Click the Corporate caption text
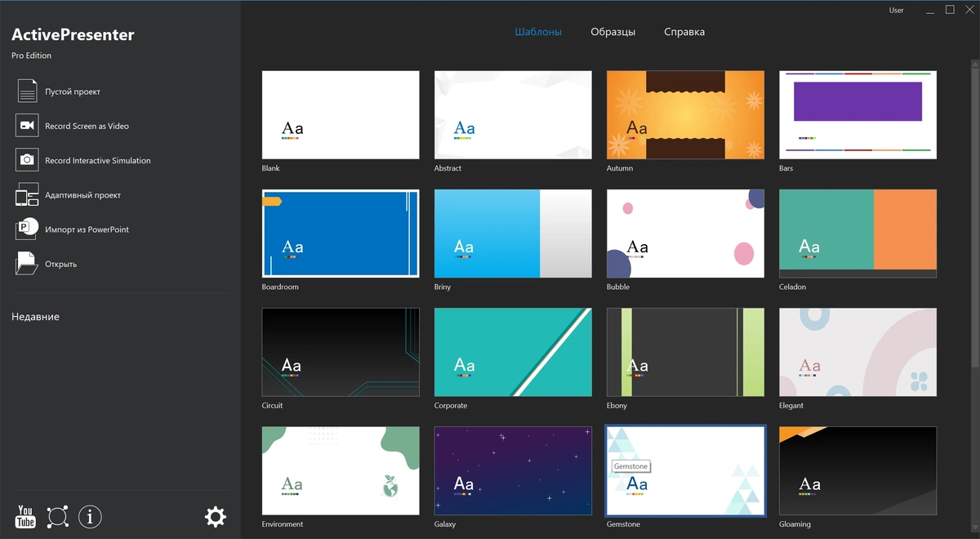Viewport: 980px width, 539px height. (451, 405)
